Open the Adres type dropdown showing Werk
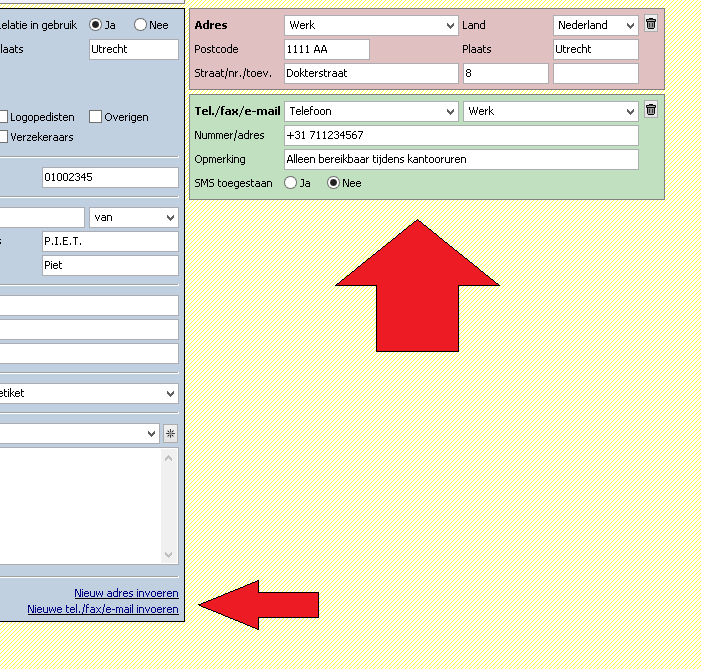This screenshot has height=669, width=701. tap(371, 25)
